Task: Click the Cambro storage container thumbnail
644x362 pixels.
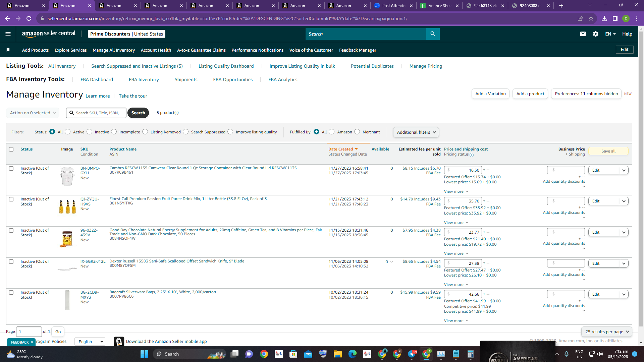Action: pos(67,176)
